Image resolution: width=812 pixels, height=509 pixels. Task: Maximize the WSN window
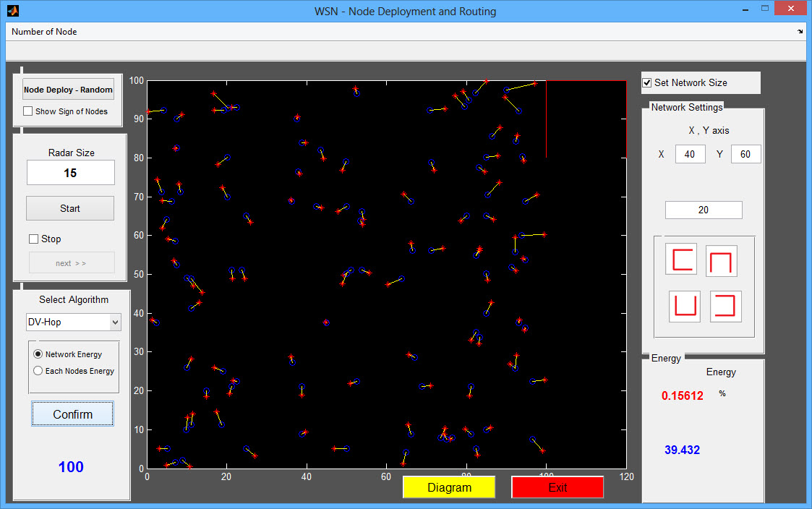(x=765, y=8)
